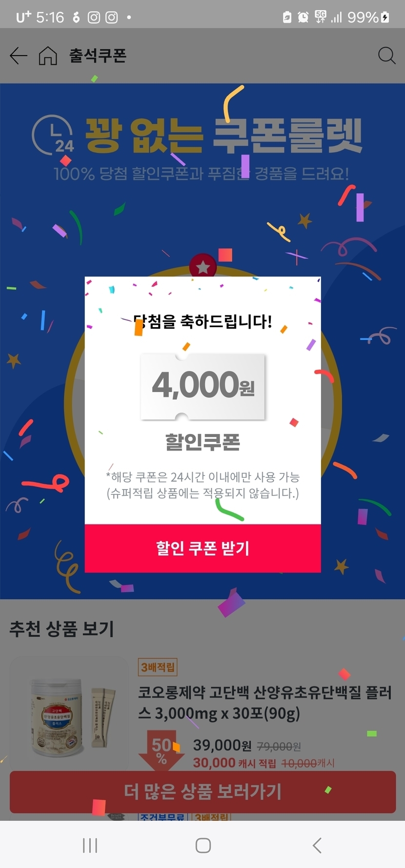Viewport: 405px width, 868px height.
Task: Tap the first Instagram notification icon
Action: (x=94, y=18)
